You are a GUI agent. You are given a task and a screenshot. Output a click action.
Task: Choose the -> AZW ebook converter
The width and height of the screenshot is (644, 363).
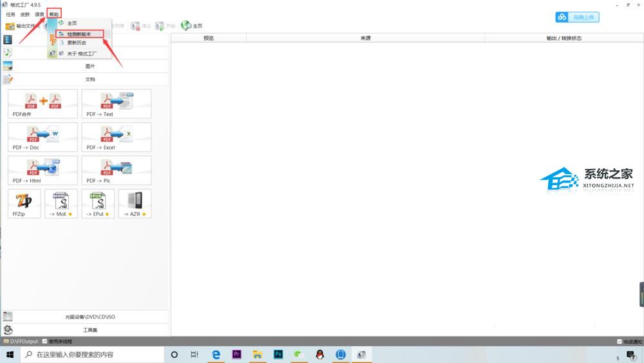pyautogui.click(x=135, y=204)
